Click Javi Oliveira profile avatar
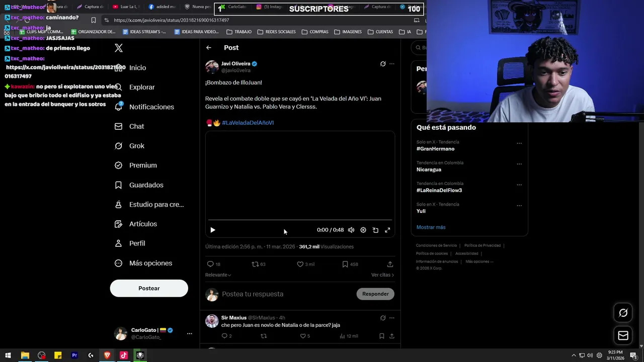The image size is (644, 362). pyautogui.click(x=212, y=67)
